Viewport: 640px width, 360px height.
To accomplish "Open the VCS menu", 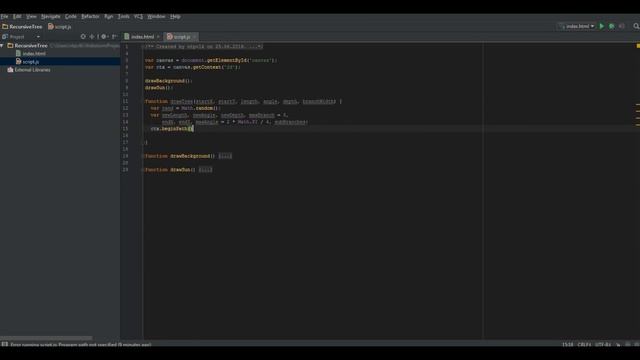I will 138,16.
